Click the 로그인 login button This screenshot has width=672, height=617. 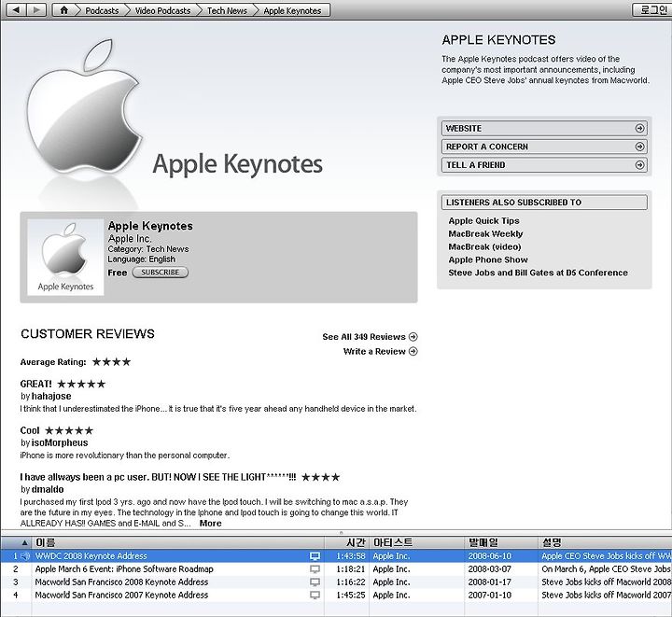[x=651, y=10]
